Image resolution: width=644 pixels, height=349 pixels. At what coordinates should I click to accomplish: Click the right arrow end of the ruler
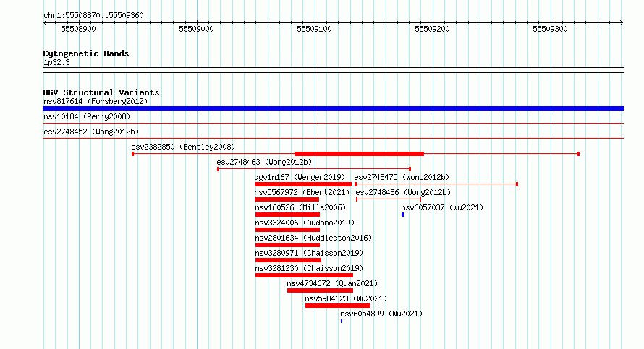tap(622, 23)
